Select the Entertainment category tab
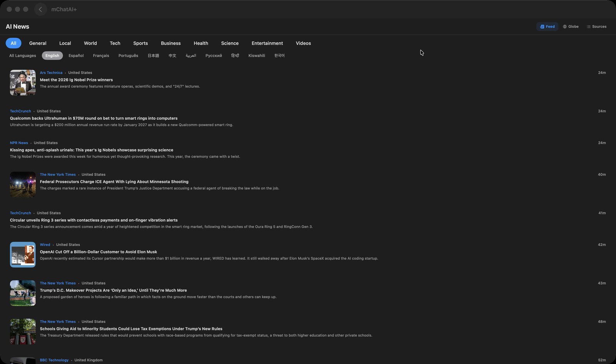The width and height of the screenshot is (616, 364). pyautogui.click(x=267, y=43)
